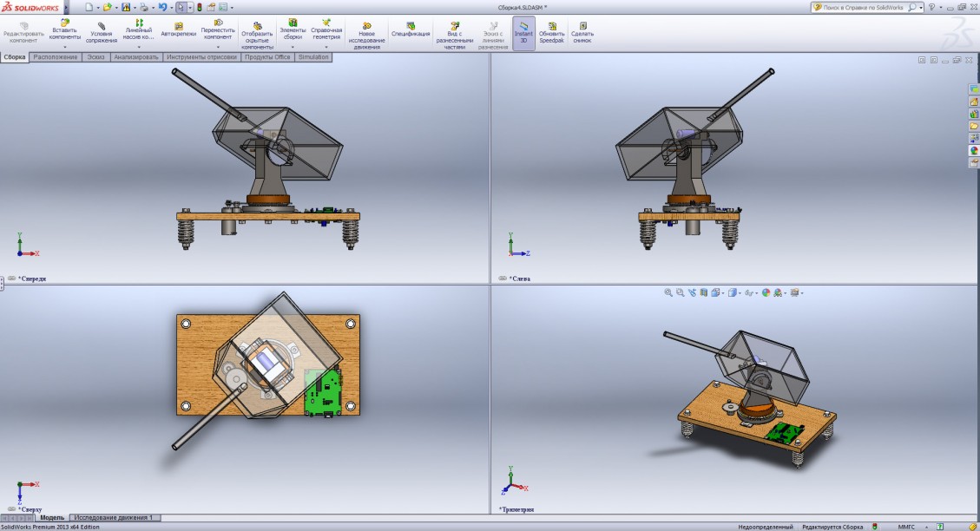
Task: Expand the Элементы сборки dropdown arrow
Action: (293, 47)
